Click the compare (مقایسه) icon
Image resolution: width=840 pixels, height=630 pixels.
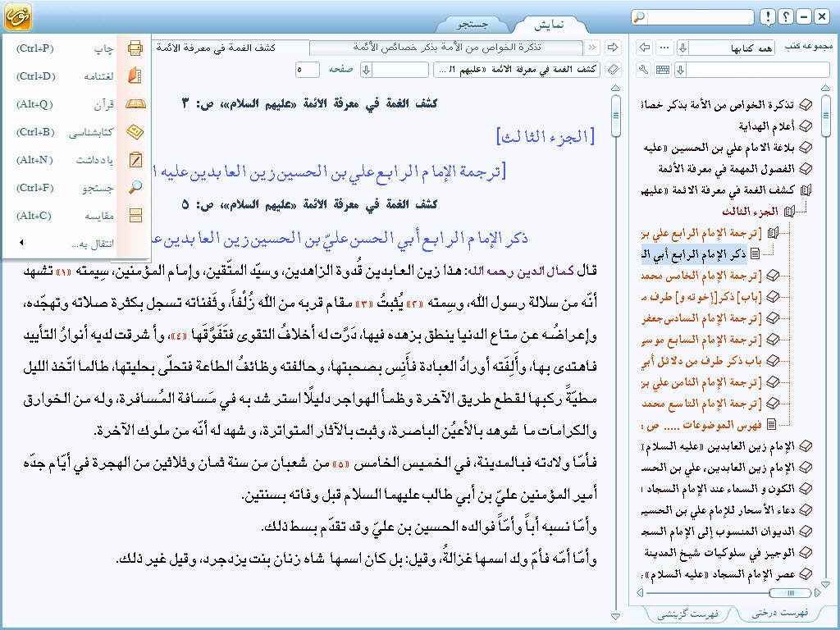(x=135, y=216)
